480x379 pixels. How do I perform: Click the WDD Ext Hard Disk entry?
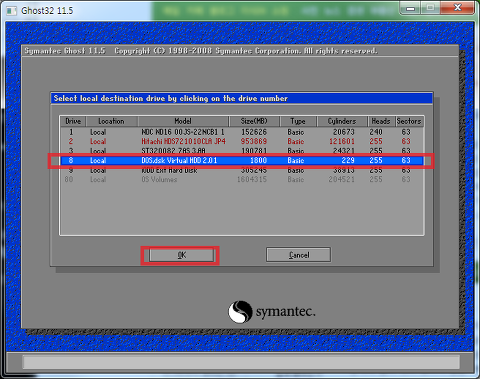tap(169, 170)
